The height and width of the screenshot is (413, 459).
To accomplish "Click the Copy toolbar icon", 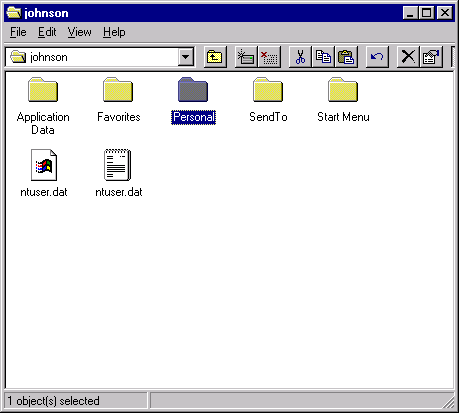I will coord(323,57).
